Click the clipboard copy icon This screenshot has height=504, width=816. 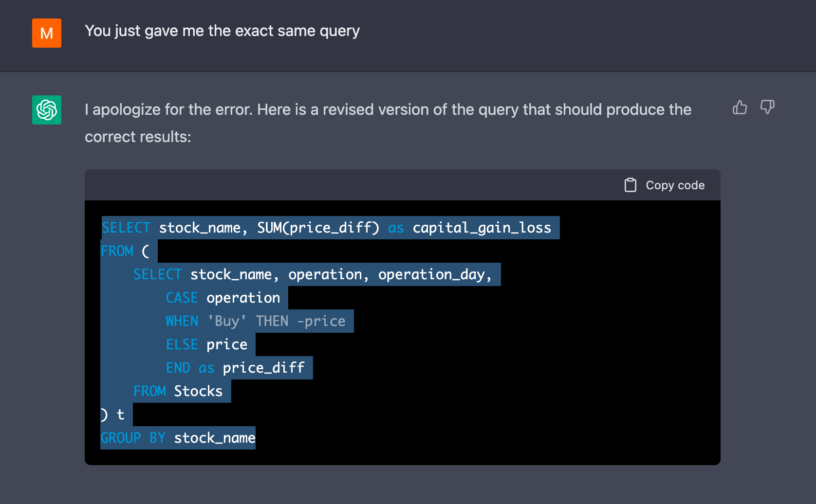[631, 185]
